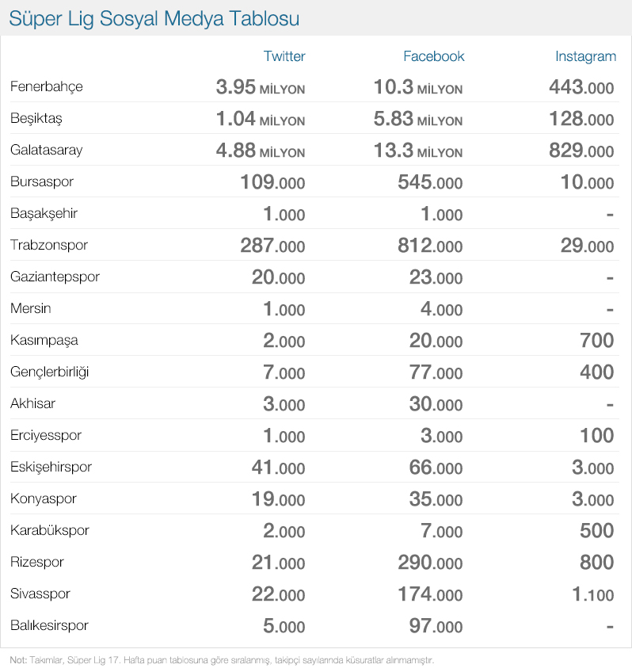Click the Twitter column header
This screenshot has width=632, height=672.
284,56
